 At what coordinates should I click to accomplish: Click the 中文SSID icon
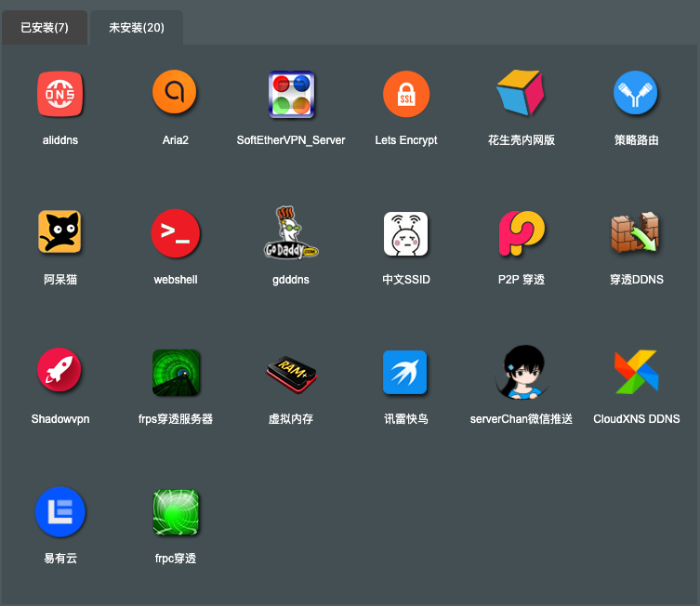[x=406, y=234]
